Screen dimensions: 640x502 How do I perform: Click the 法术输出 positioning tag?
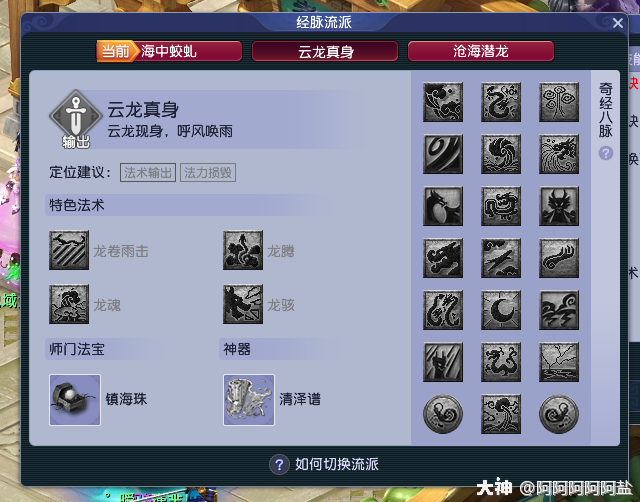coord(148,173)
